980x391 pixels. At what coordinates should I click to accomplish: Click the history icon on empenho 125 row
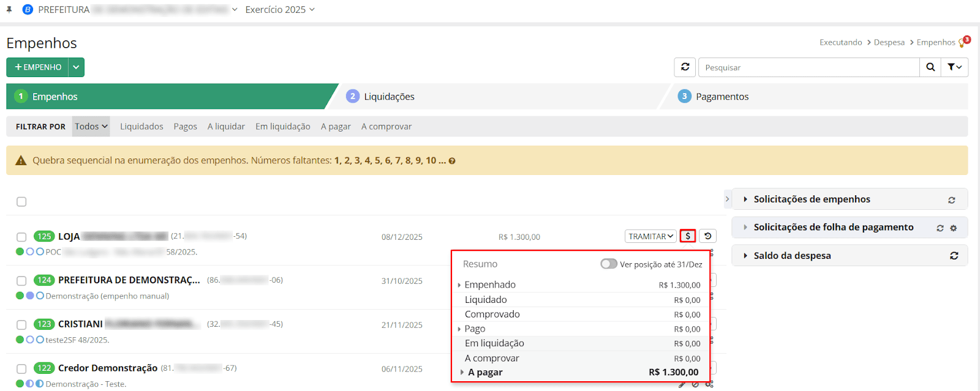point(707,236)
